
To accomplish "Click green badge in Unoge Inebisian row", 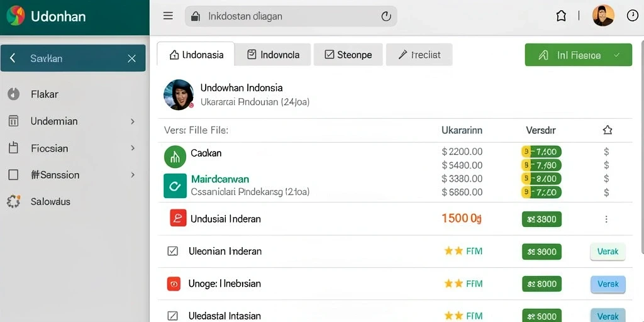I will point(541,284).
